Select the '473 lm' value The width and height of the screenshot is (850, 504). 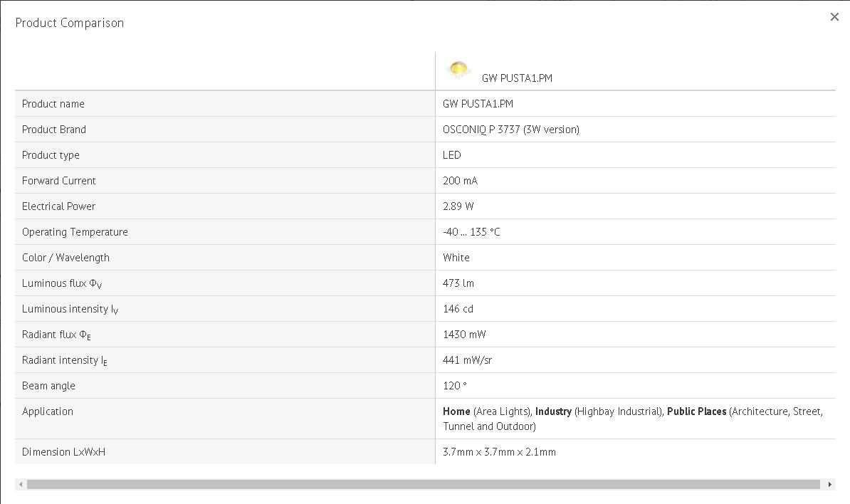[x=458, y=283]
